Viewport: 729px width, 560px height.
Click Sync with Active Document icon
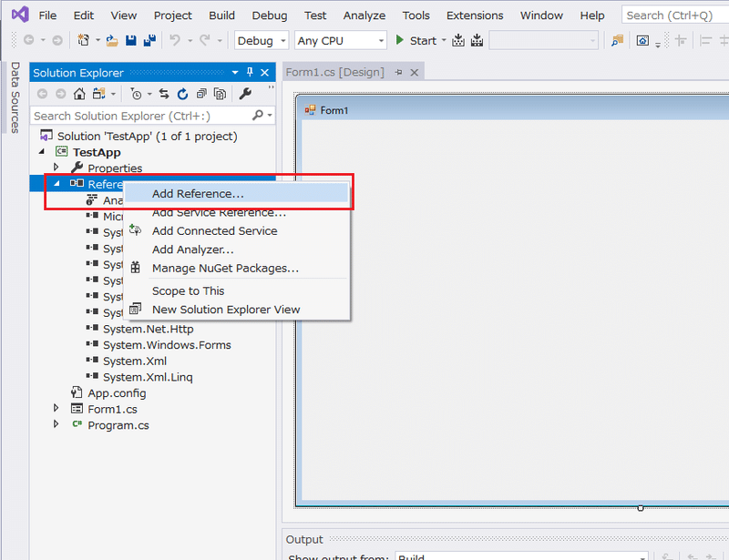tap(164, 94)
